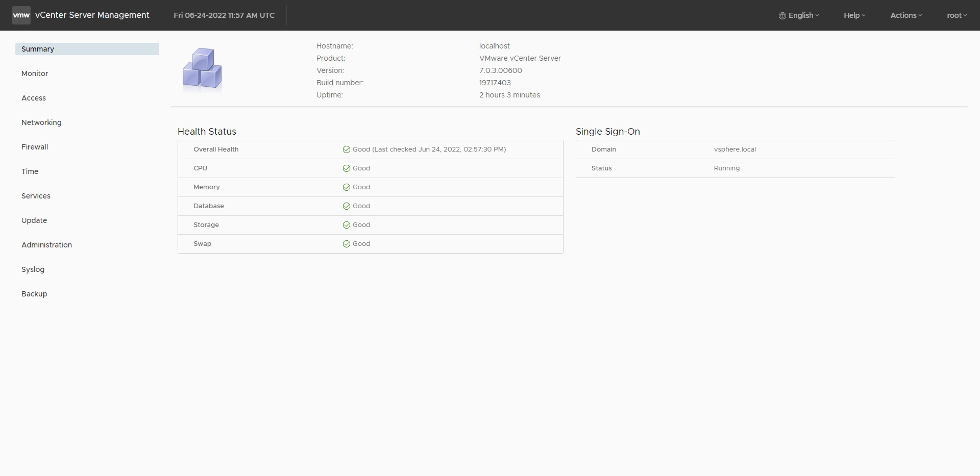The image size is (980, 476).
Task: Click the Version: field label
Action: click(x=330, y=70)
